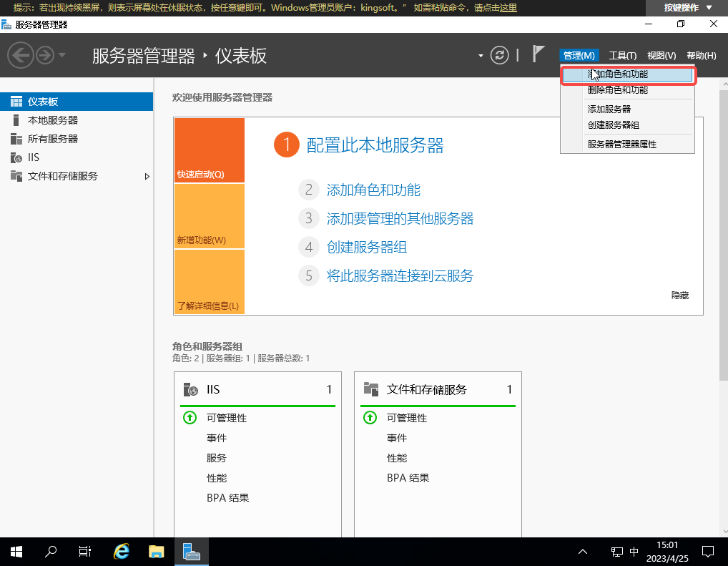Open taskbar search magnifier icon
The width and height of the screenshot is (728, 566).
[x=51, y=551]
